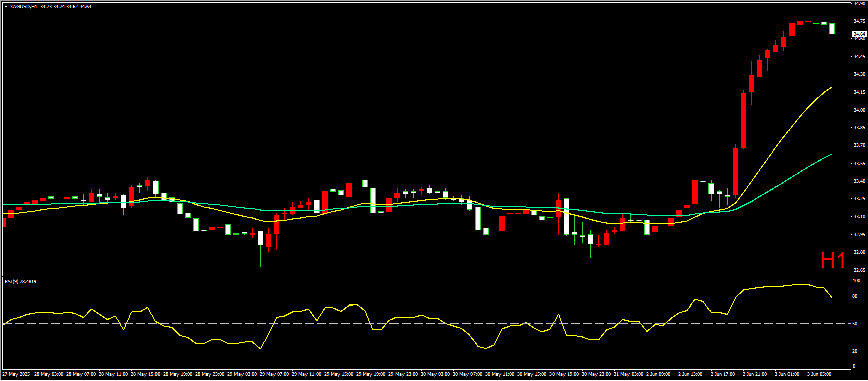This screenshot has width=868, height=381.
Task: Select the 27 May 2025 date label
Action: coord(16,374)
